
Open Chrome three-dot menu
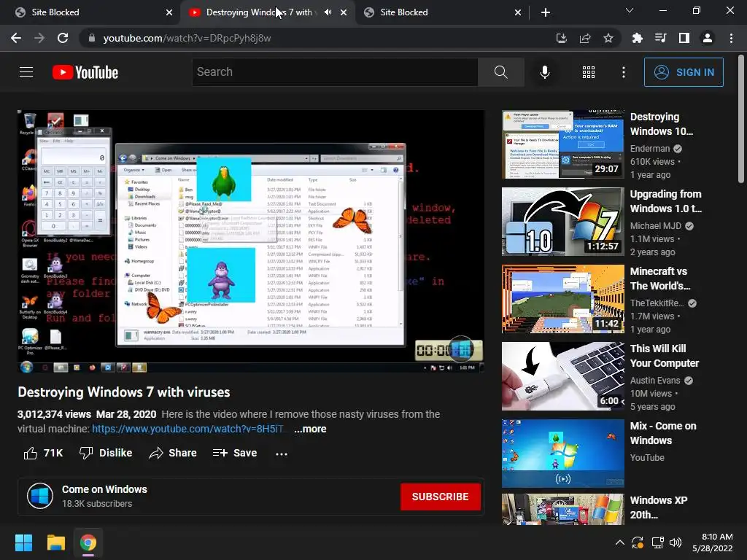pos(731,38)
